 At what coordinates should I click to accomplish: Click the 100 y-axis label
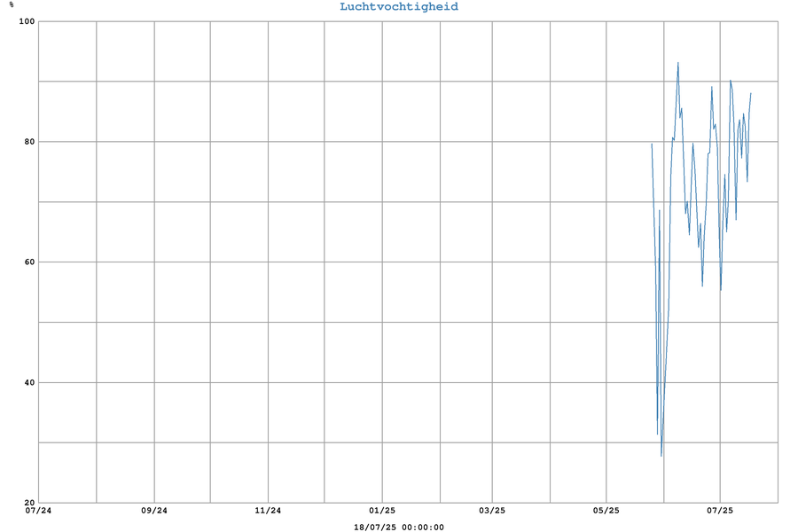[27, 21]
